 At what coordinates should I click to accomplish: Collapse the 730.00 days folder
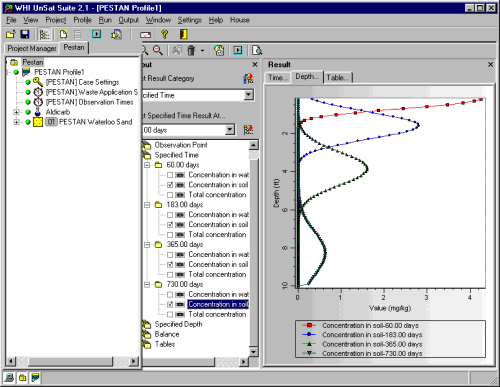[x=147, y=285]
